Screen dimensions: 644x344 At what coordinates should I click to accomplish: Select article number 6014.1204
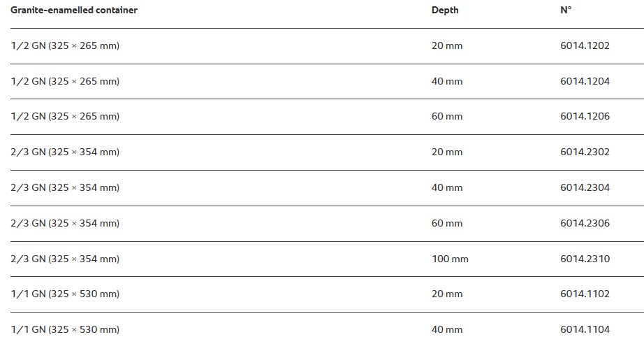(585, 81)
